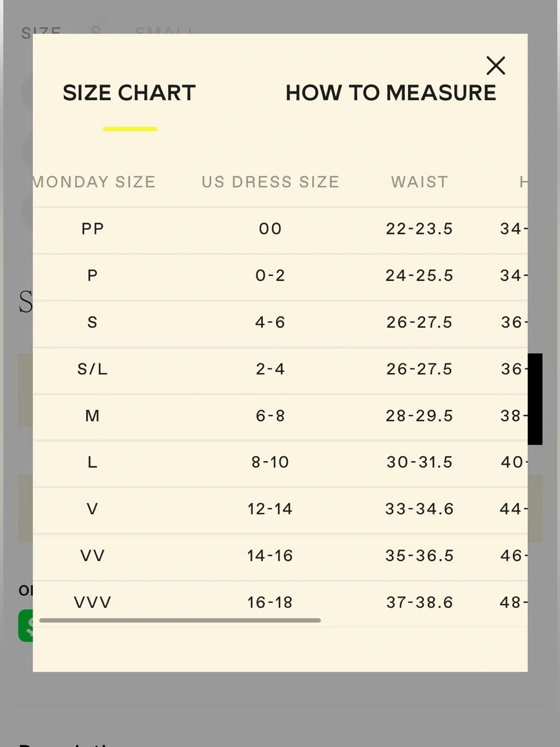Click the horizontal scrollbar under the table
This screenshot has height=747, width=560.
[x=180, y=620]
